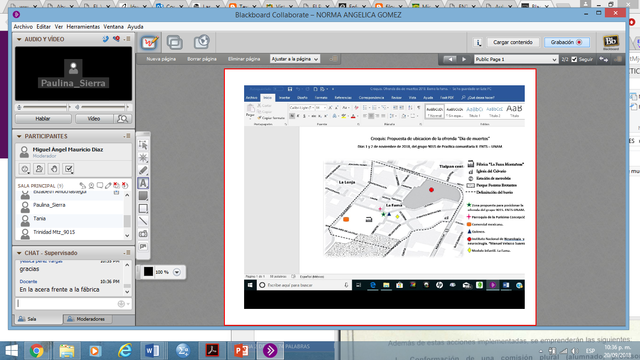This screenshot has height=360, width=640.
Task: Open the Ver menu
Action: [59, 27]
